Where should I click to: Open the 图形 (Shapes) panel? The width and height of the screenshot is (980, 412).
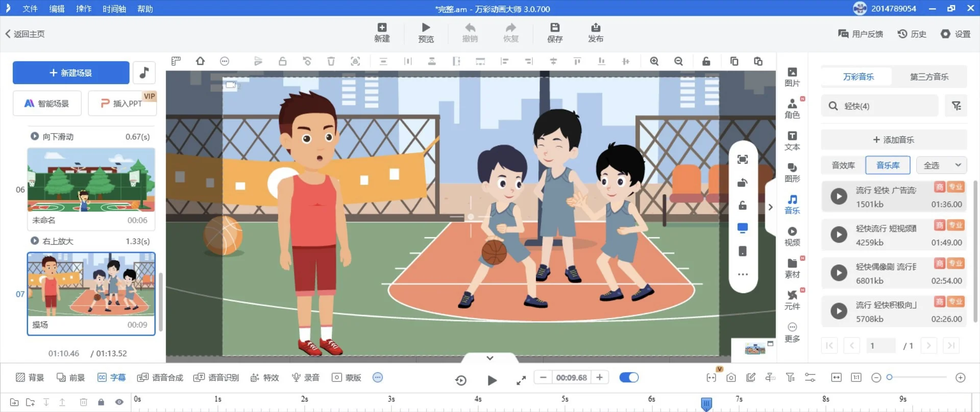pyautogui.click(x=792, y=172)
